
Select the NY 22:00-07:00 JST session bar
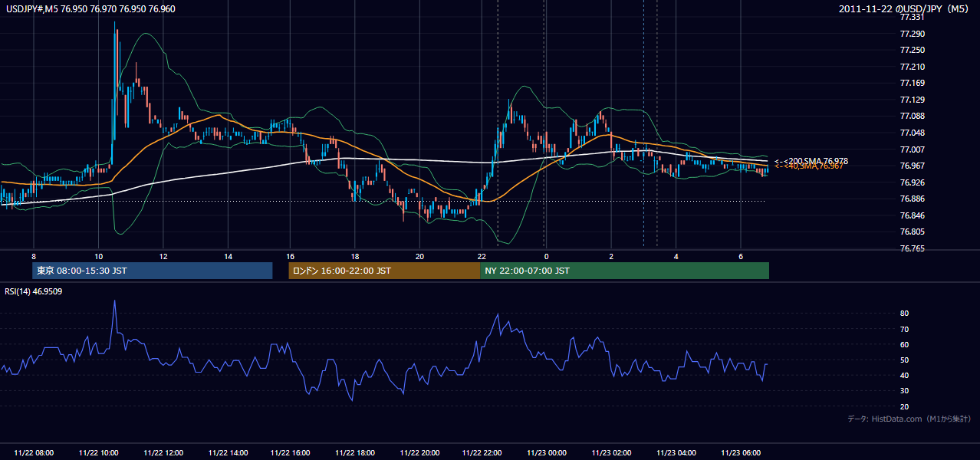[x=624, y=271]
